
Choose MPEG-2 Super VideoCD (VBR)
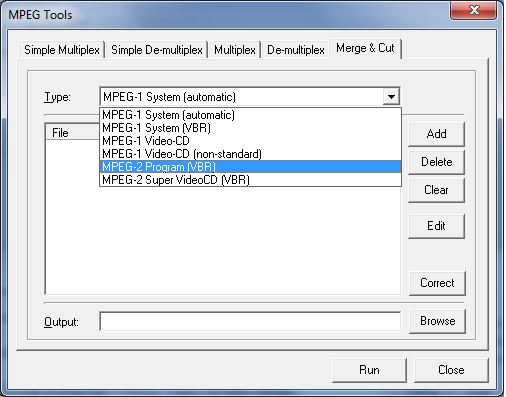click(250, 180)
